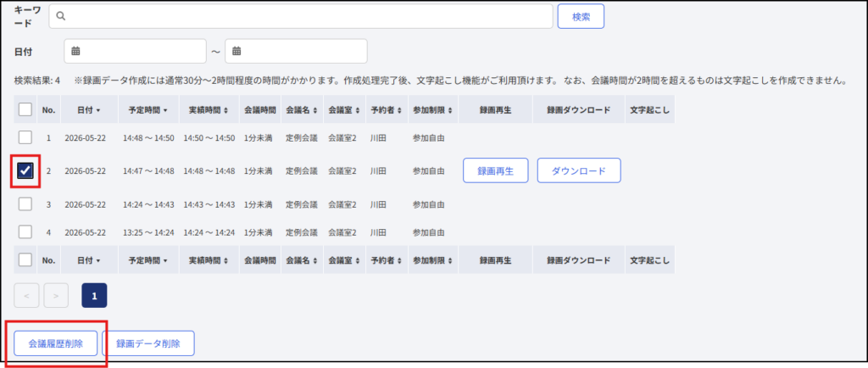Click the 会議履歴削除 button
Image resolution: width=868 pixels, height=368 pixels.
point(56,343)
